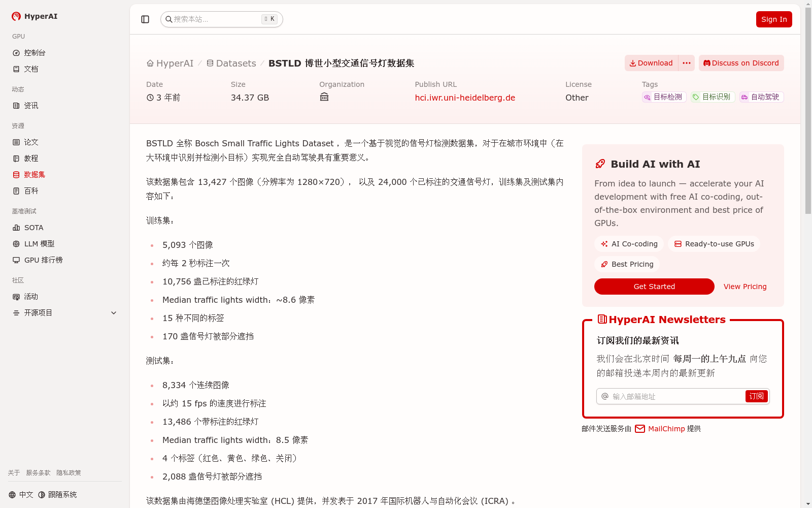The height and width of the screenshot is (508, 812).
Task: Open the MailChimp link
Action: (660, 429)
